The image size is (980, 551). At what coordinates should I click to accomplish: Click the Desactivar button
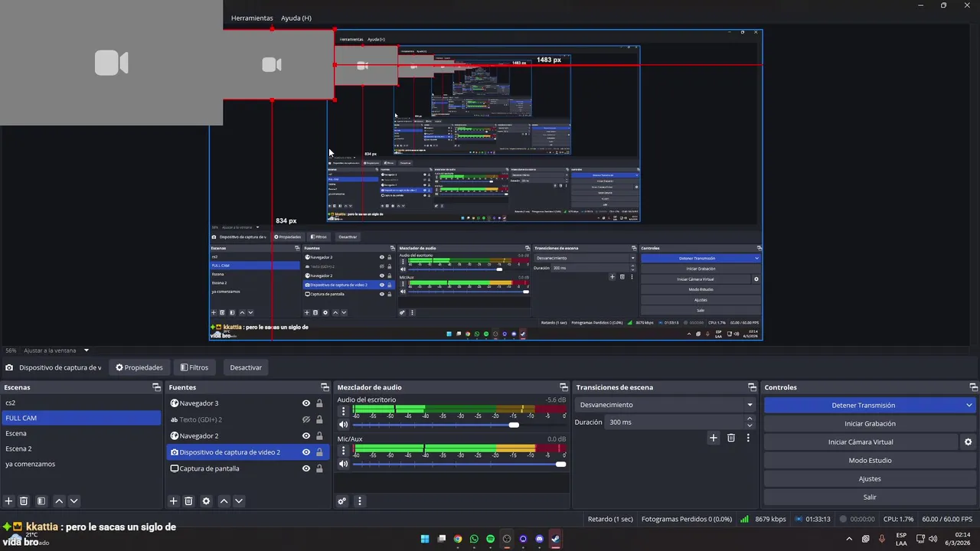pos(246,367)
